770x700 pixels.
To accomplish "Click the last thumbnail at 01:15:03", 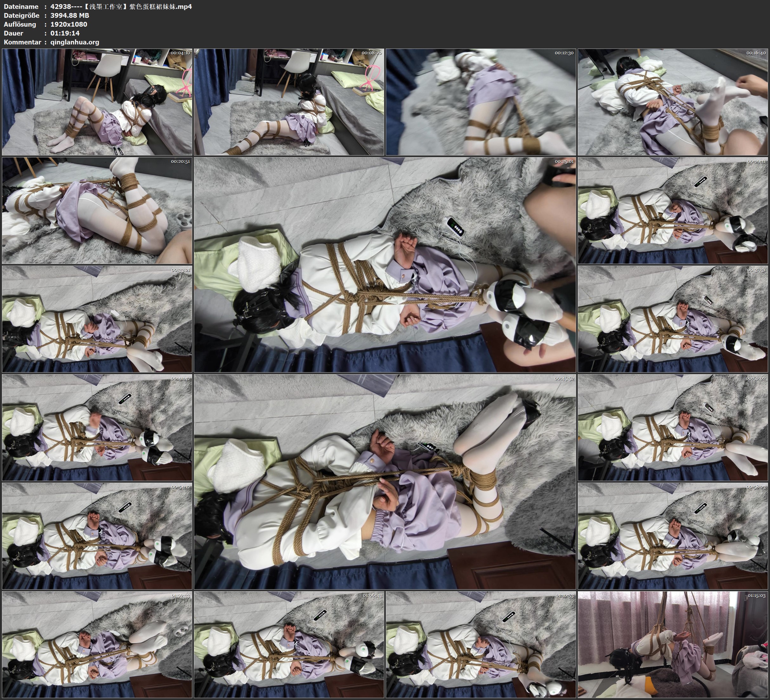I will coord(673,644).
